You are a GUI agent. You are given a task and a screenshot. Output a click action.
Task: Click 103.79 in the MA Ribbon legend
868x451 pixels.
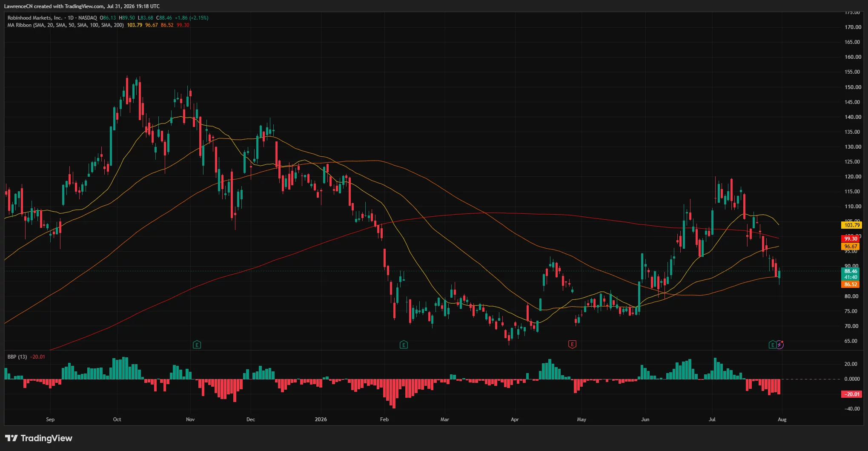click(x=135, y=25)
